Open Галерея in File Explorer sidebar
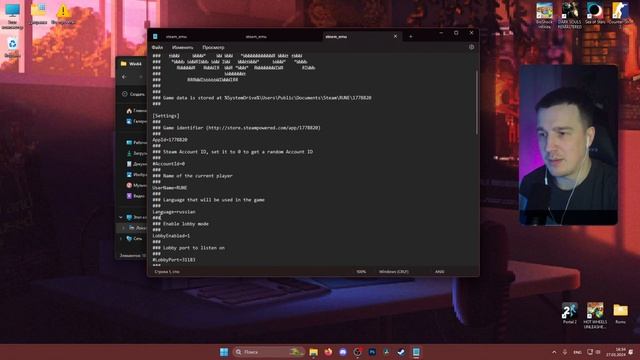The width and height of the screenshot is (640, 360). [x=136, y=121]
